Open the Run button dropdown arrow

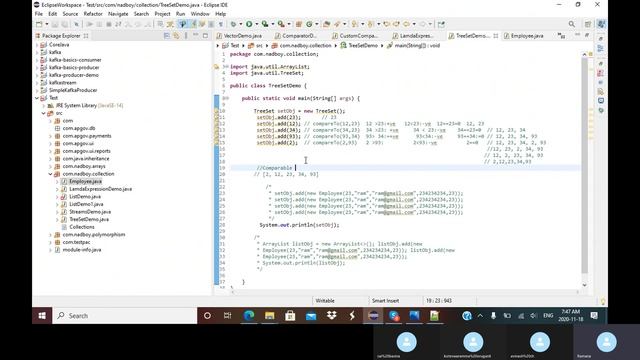(x=257, y=24)
